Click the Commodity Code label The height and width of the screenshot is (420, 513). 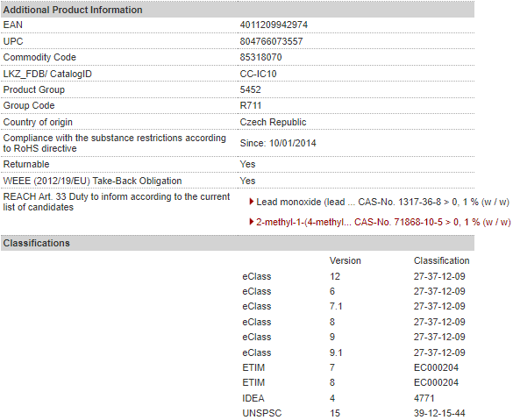click(39, 57)
